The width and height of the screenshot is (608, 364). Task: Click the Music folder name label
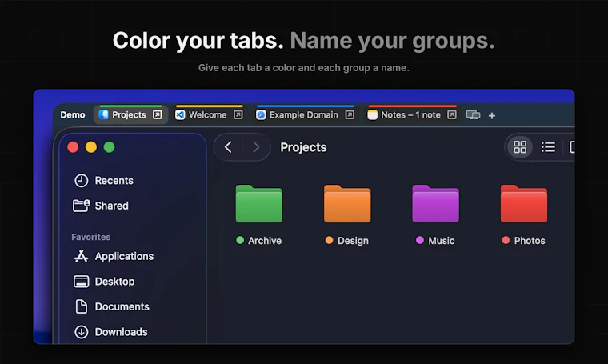point(442,241)
